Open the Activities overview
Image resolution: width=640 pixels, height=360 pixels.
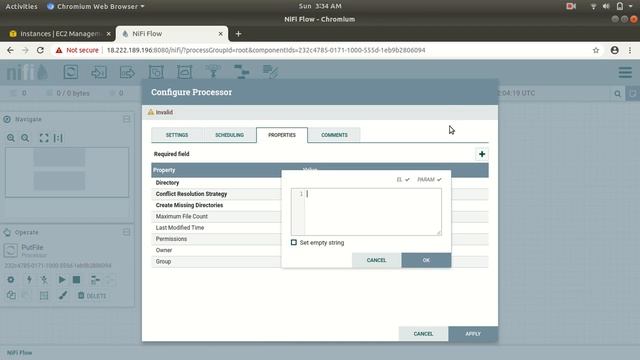coord(21,6)
